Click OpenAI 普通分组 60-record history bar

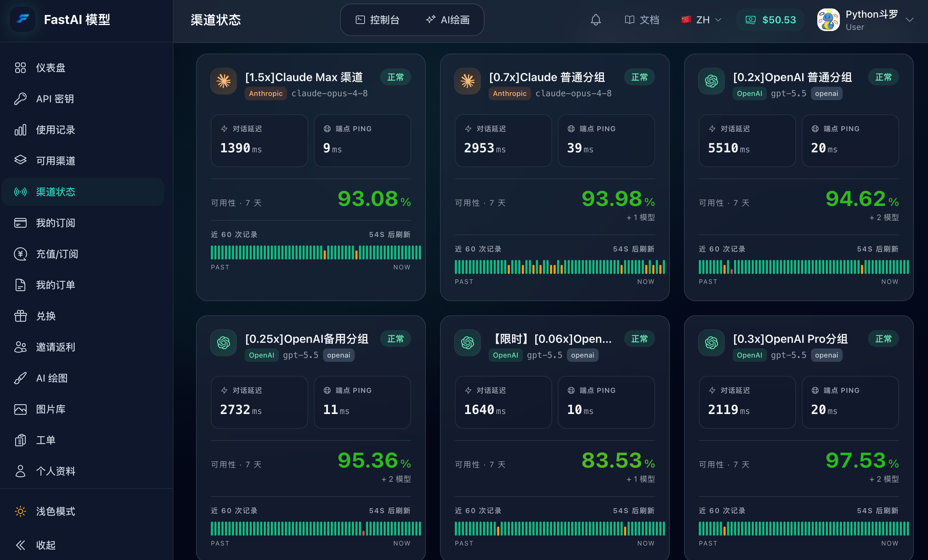[804, 267]
